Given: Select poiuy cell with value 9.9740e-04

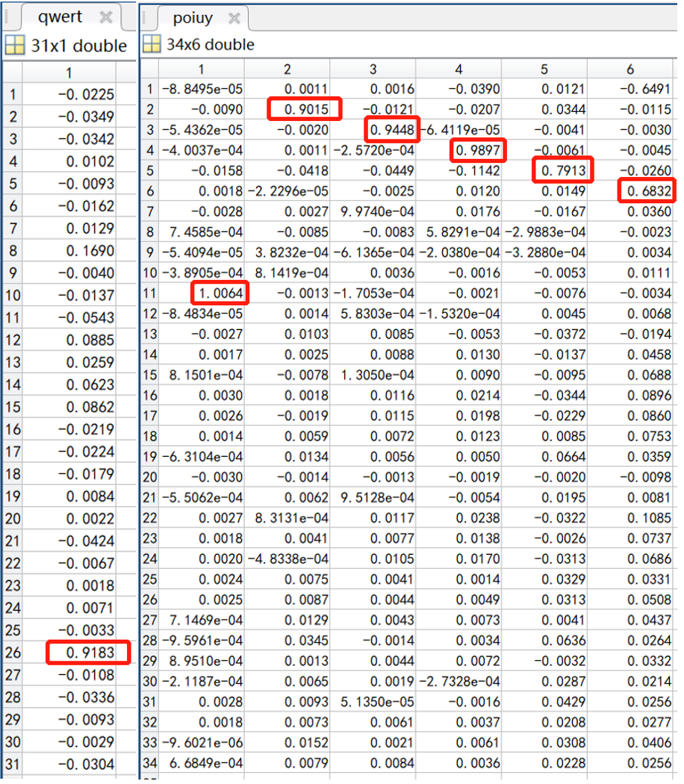Looking at the screenshot, I should click(373, 211).
